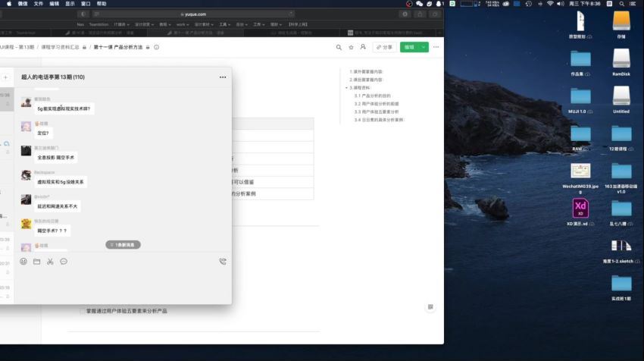Click the green 编辑 edit button

coord(409,47)
